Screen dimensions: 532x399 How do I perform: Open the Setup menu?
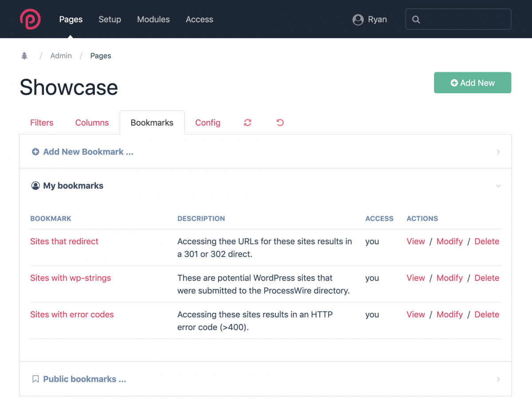110,20
